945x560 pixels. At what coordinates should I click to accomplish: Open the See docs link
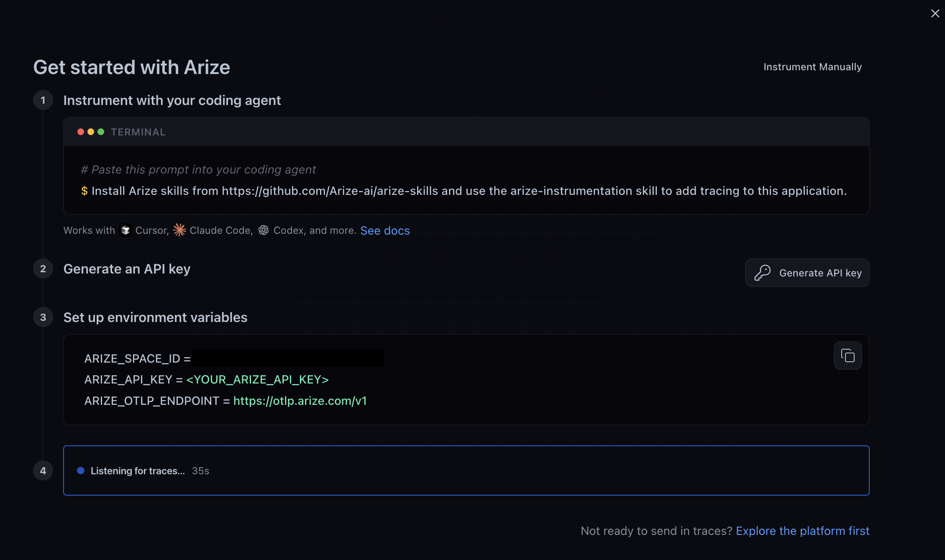coord(385,230)
